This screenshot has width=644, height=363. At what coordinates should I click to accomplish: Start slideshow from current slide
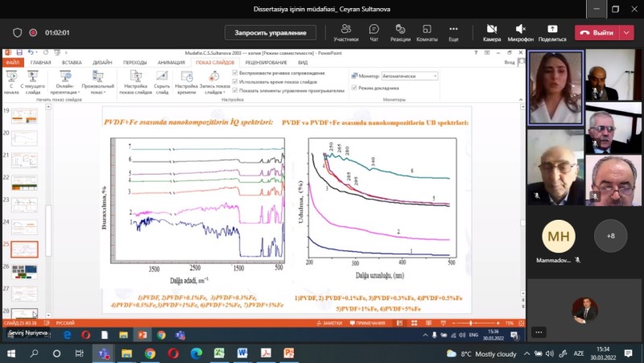coord(33,82)
